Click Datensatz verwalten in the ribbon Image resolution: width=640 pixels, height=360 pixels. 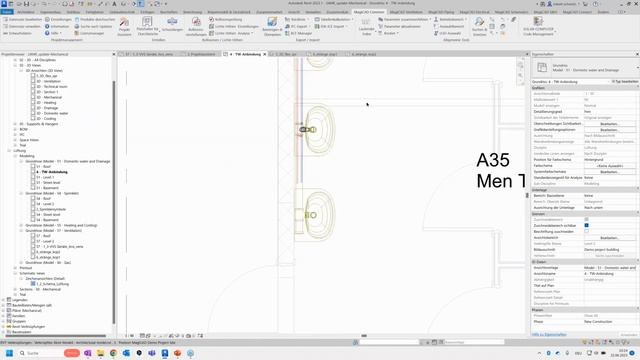(22, 26)
